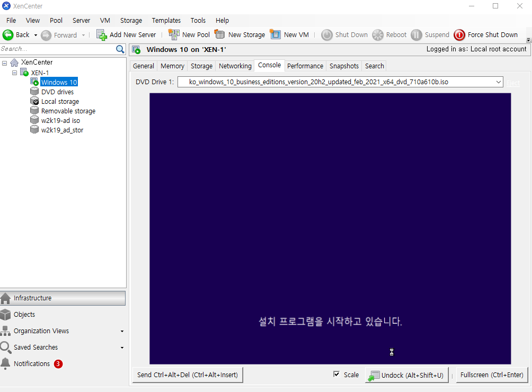Open the Notifications view
This screenshot has height=392, width=532.
[32, 363]
